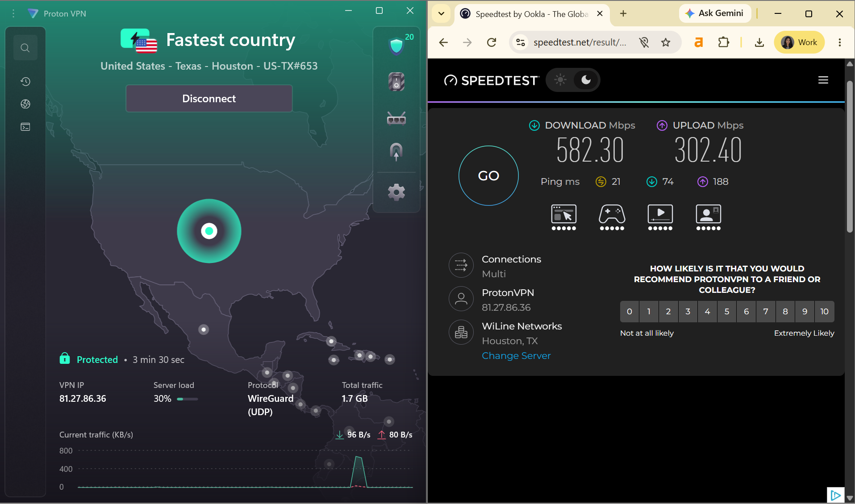Click the Connections Multi icon
Image resolution: width=855 pixels, height=504 pixels.
(461, 265)
